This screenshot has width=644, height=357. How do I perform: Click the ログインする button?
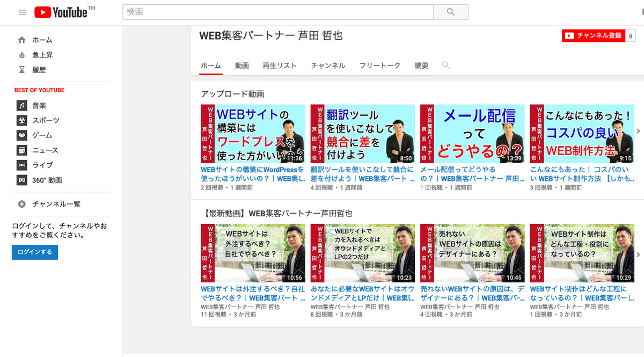tap(35, 252)
